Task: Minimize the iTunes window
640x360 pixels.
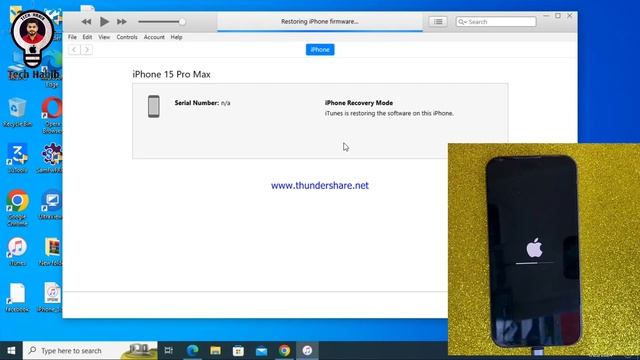Action: [547, 16]
